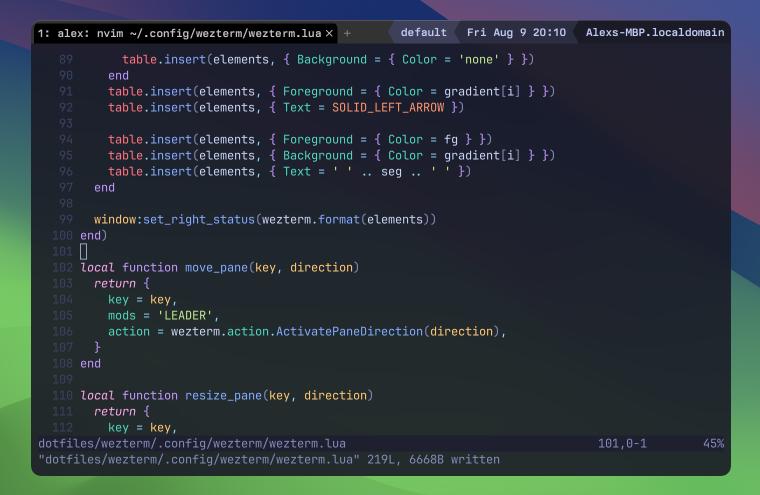Click the 'end' keyword on line 90
This screenshot has height=495, width=760.
point(118,76)
